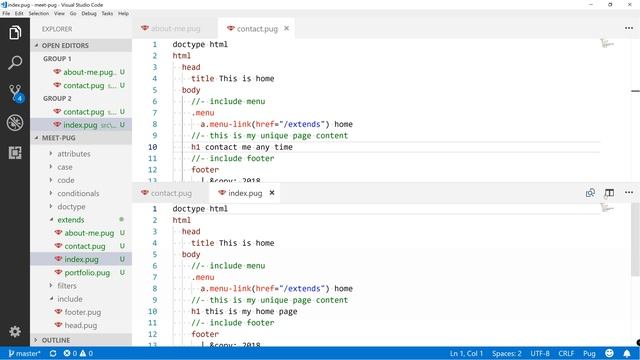Viewport: 640px width, 360px height.
Task: Open the Extensions view in activity bar
Action: coord(15,153)
